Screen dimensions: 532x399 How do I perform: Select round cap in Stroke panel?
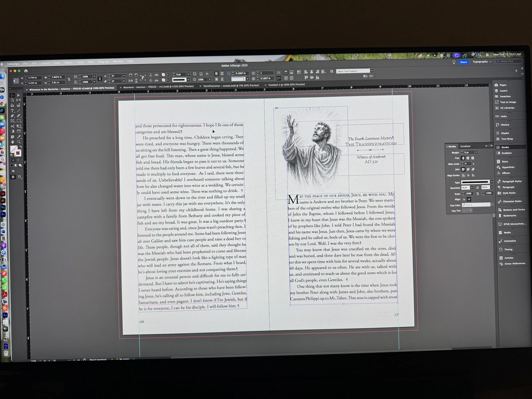(468, 158)
